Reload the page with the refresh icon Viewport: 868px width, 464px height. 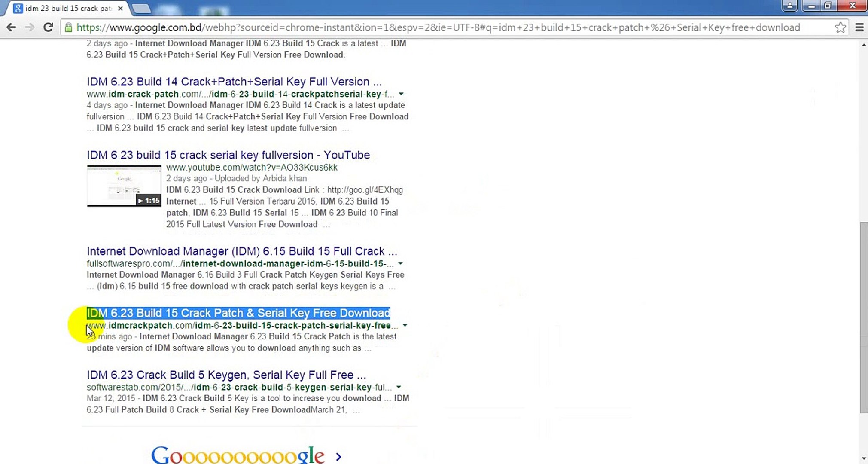click(x=48, y=27)
